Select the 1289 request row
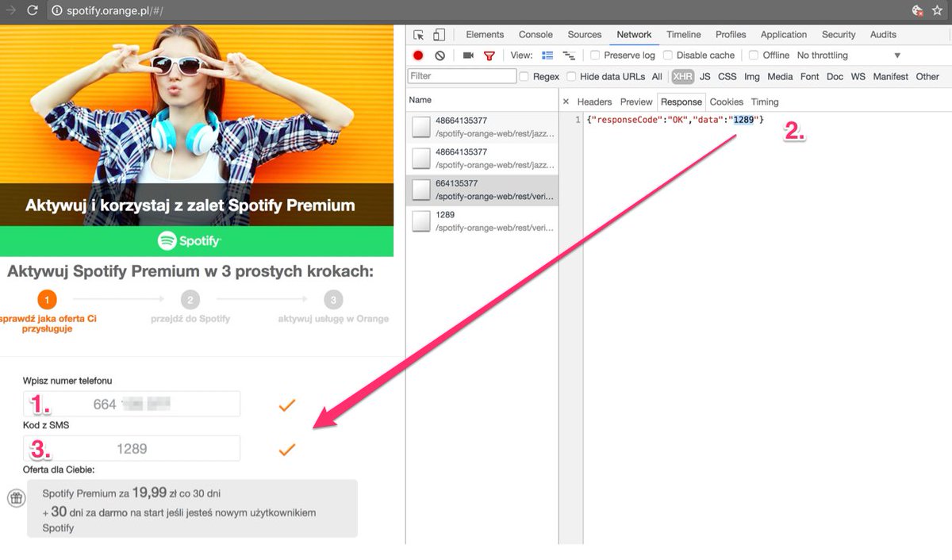The image size is (952, 560). click(482, 221)
